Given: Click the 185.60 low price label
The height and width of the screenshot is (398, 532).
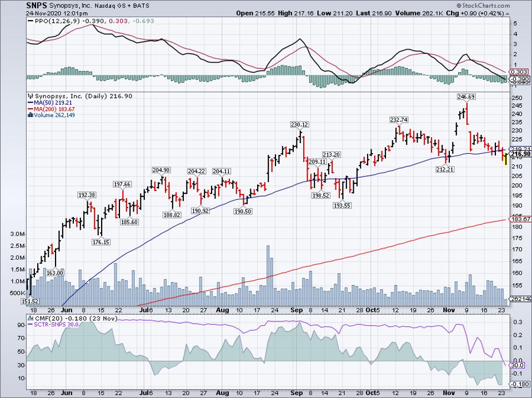Looking at the screenshot, I should click(x=129, y=222).
